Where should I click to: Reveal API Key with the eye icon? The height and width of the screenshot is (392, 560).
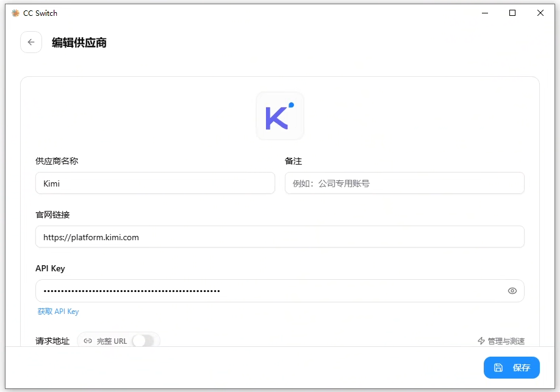(x=512, y=291)
